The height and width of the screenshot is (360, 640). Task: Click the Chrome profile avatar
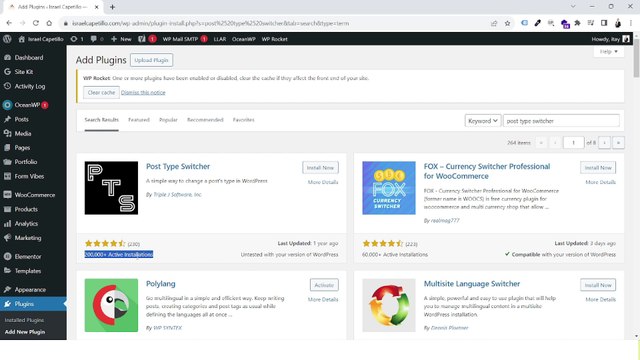618,23
